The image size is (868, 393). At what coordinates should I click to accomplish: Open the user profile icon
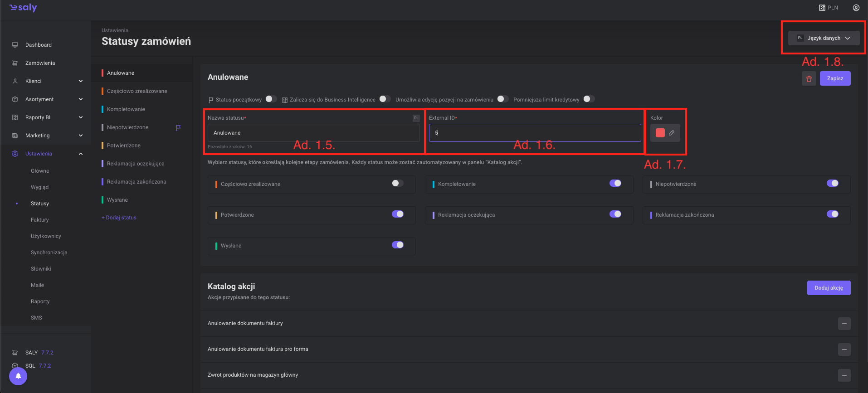[856, 8]
